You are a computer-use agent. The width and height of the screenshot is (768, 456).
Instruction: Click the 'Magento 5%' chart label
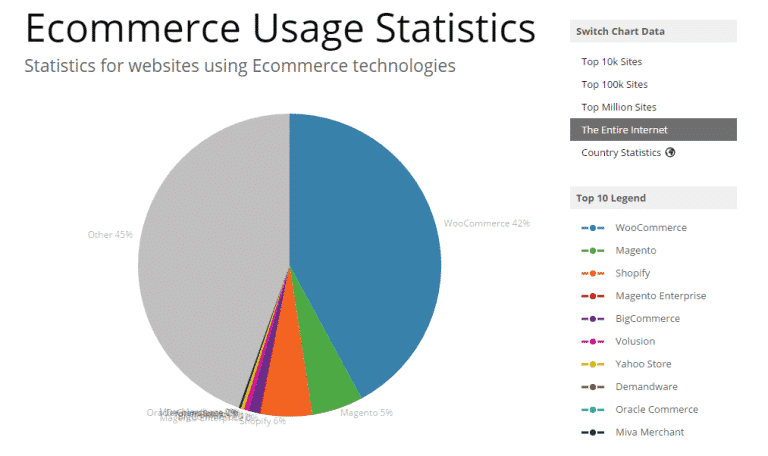click(x=366, y=413)
